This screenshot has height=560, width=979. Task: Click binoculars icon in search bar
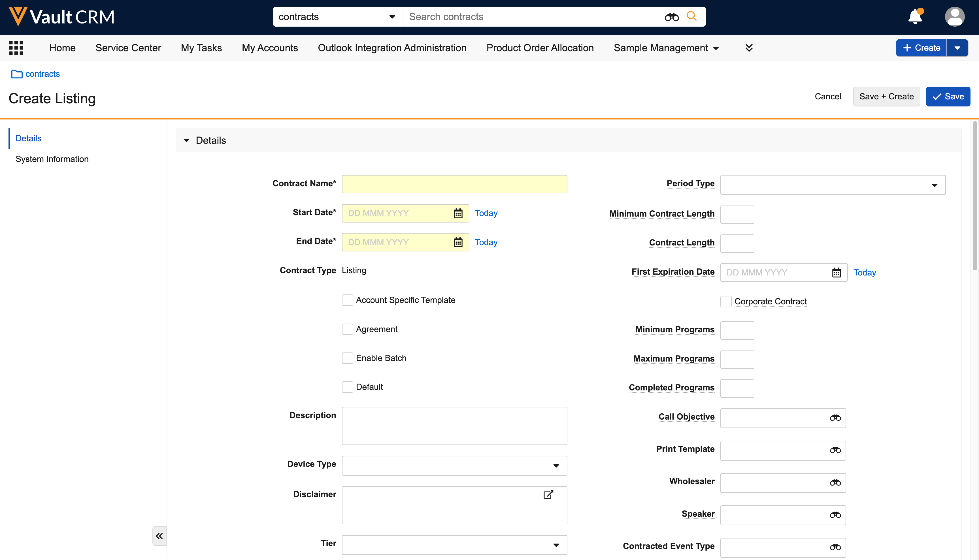pyautogui.click(x=672, y=17)
